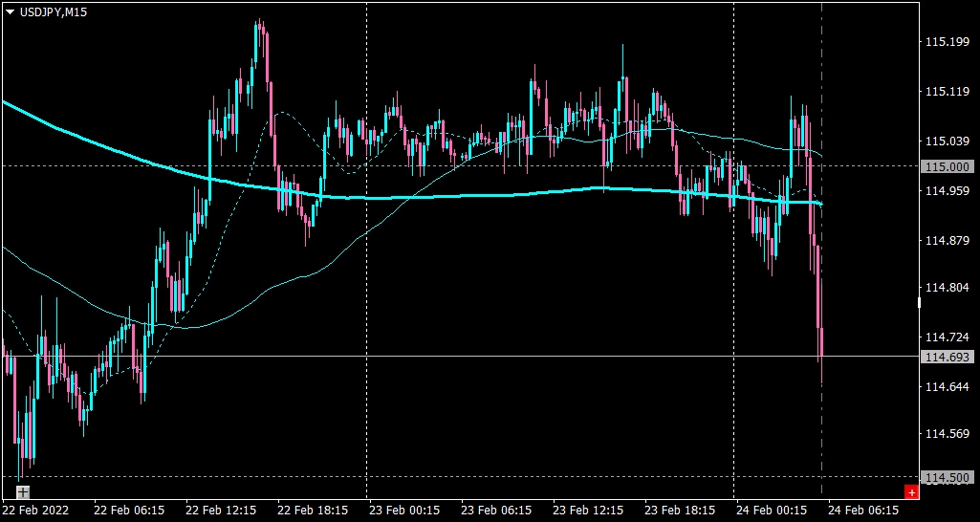Viewport: 980px width, 522px height.
Task: Click the 23 Feb 00:15 time label
Action: [x=405, y=511]
